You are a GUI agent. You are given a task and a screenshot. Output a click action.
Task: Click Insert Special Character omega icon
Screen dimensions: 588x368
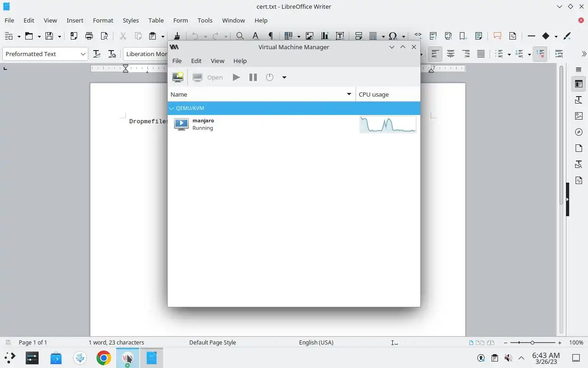(x=393, y=36)
